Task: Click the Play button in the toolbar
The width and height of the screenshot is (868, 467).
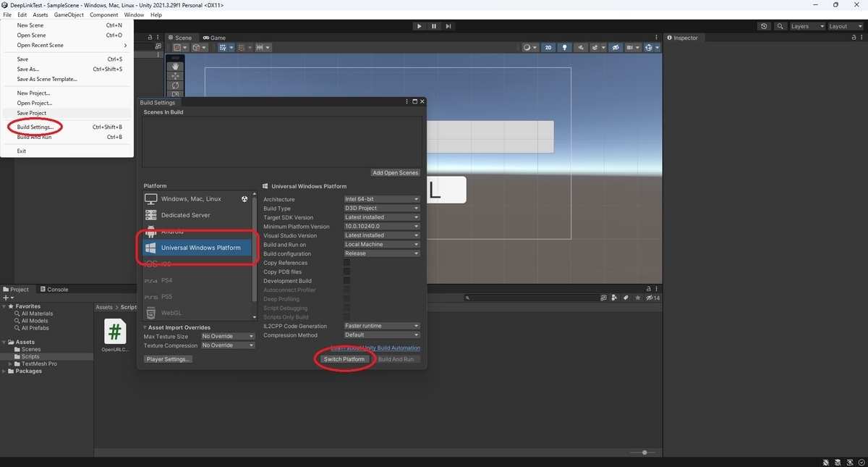Action: pyautogui.click(x=420, y=26)
